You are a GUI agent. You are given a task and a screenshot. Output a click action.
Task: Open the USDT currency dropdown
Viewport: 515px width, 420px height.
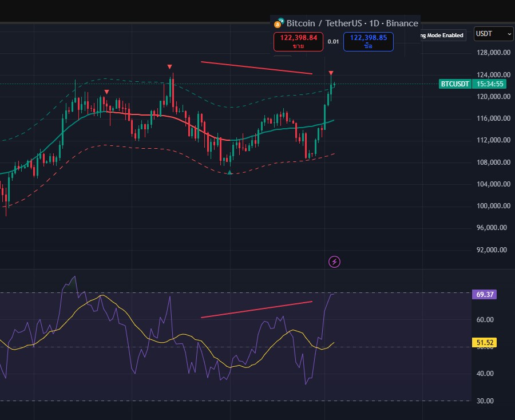(493, 34)
